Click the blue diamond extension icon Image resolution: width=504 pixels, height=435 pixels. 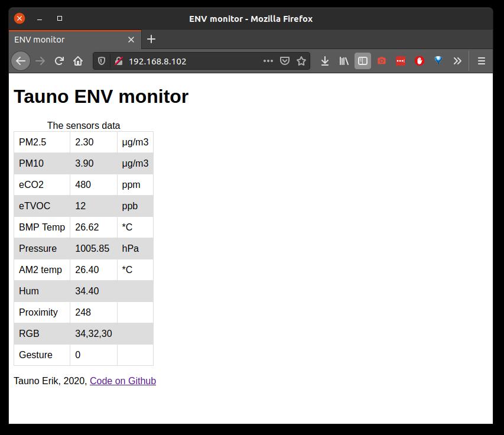point(438,61)
